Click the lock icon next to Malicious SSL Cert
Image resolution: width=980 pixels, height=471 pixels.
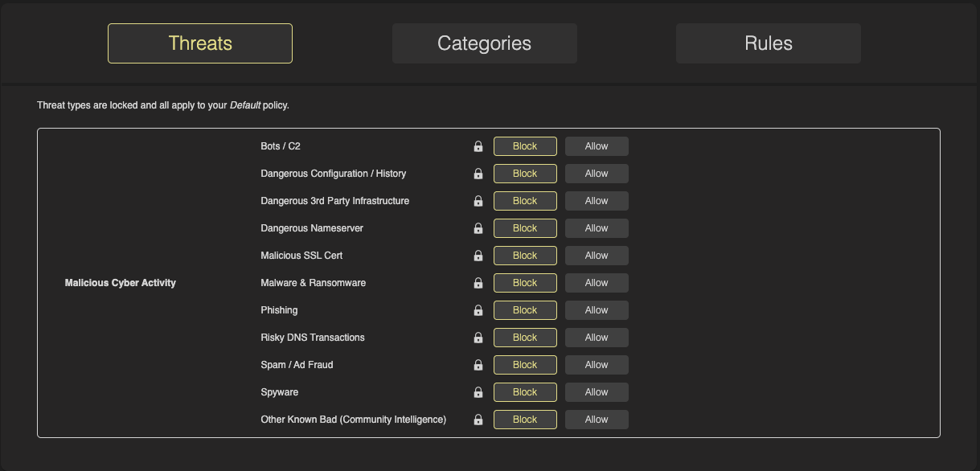pos(478,256)
